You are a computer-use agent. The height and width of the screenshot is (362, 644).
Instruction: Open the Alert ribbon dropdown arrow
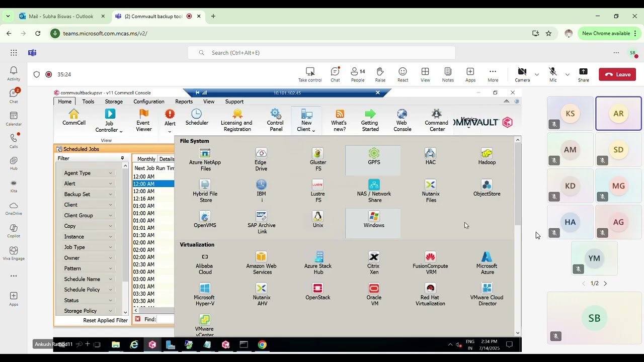pos(170,132)
